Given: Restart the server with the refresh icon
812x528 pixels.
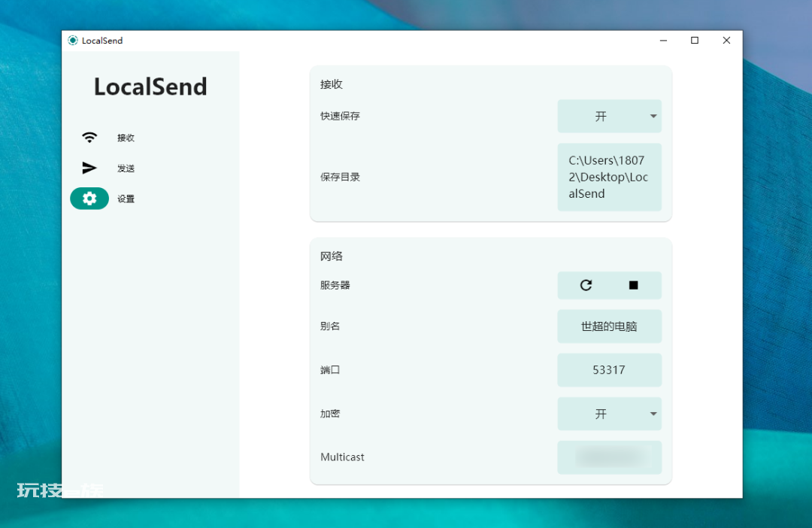Looking at the screenshot, I should tap(586, 285).
